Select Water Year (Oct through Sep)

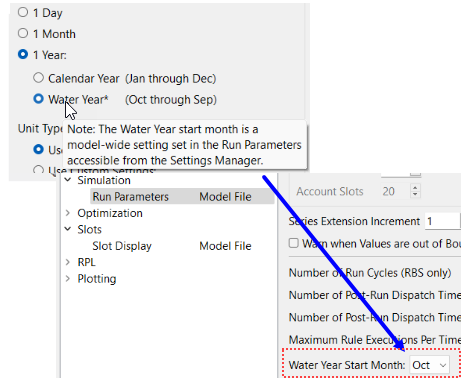click(39, 99)
